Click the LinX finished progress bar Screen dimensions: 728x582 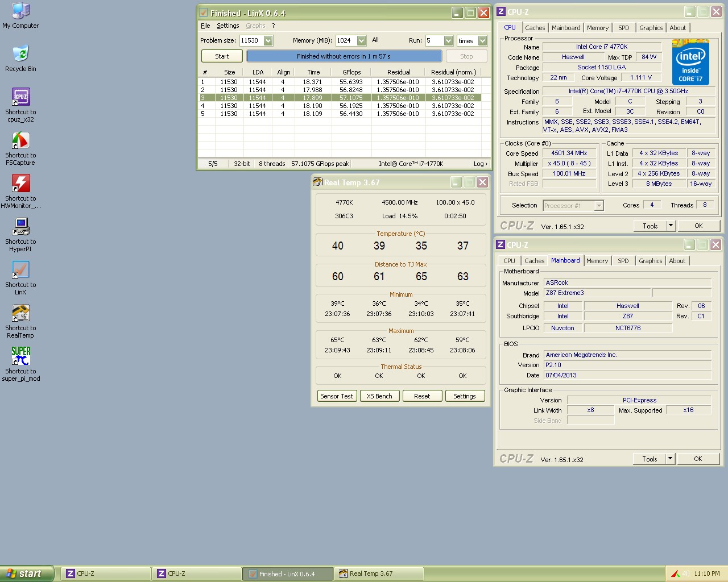click(344, 56)
